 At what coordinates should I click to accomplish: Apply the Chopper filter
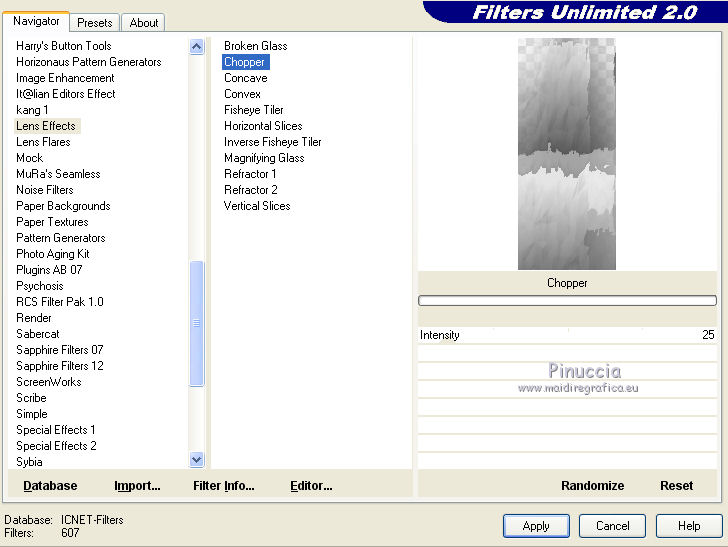[536, 526]
